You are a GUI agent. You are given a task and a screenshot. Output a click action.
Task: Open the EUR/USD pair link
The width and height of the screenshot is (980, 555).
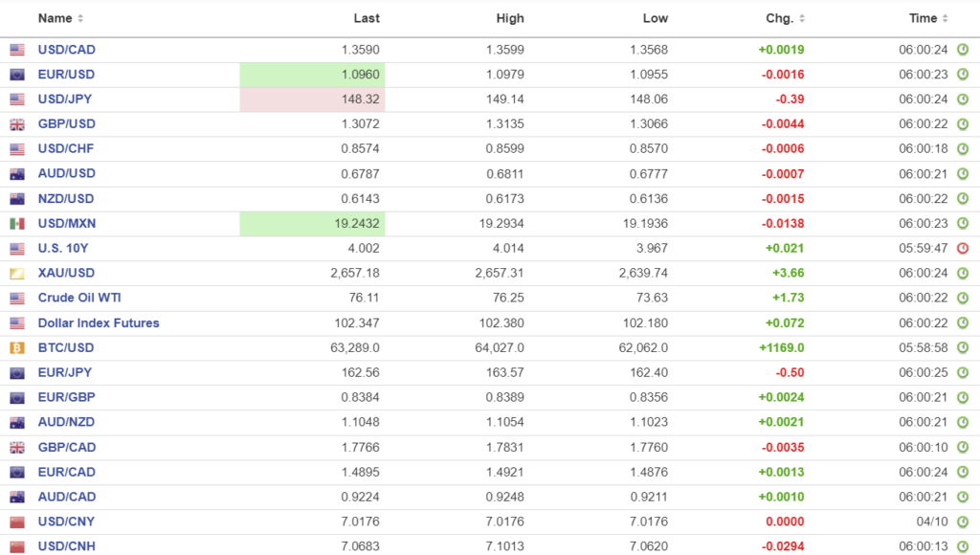coord(66,75)
